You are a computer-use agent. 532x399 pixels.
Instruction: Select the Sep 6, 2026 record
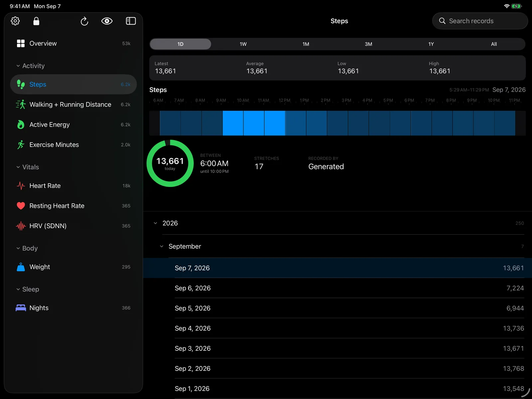(337, 288)
